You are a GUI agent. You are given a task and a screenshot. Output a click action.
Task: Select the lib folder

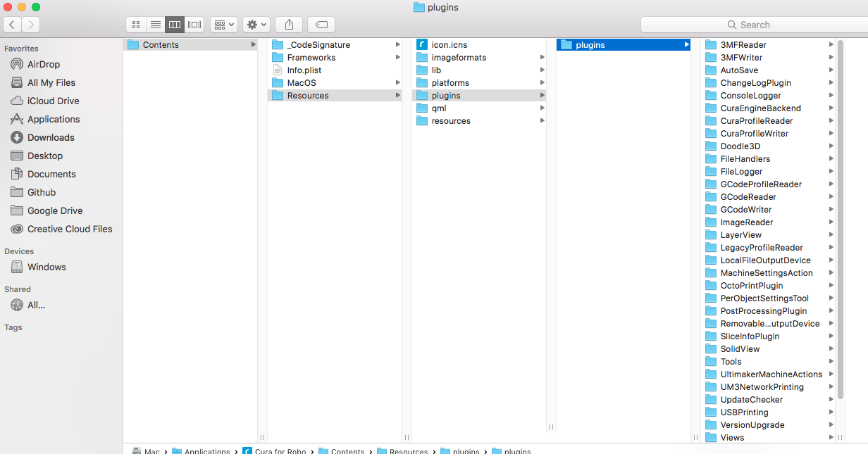[479, 70]
